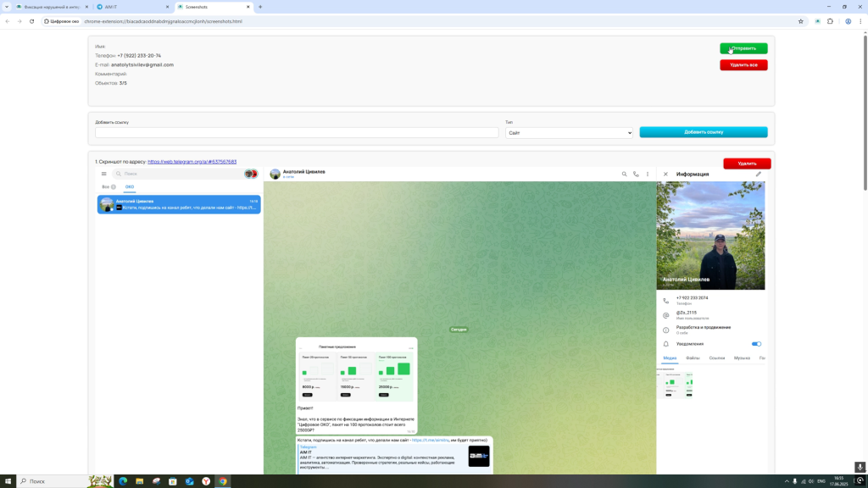This screenshot has width=868, height=488.
Task: Click the phone call icon in chat header
Action: click(636, 175)
